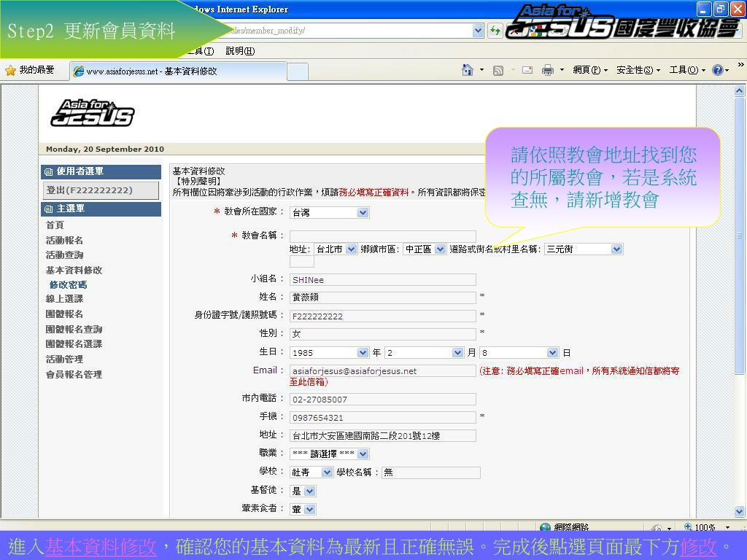
Task: Click the RSS feeds icon
Action: tap(498, 70)
